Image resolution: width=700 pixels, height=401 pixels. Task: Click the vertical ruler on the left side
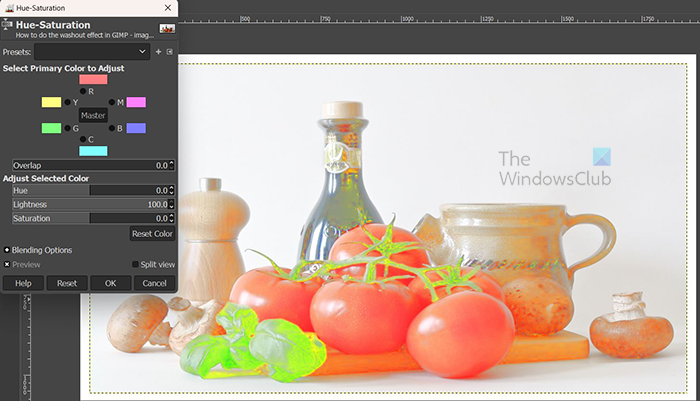(x=25, y=346)
